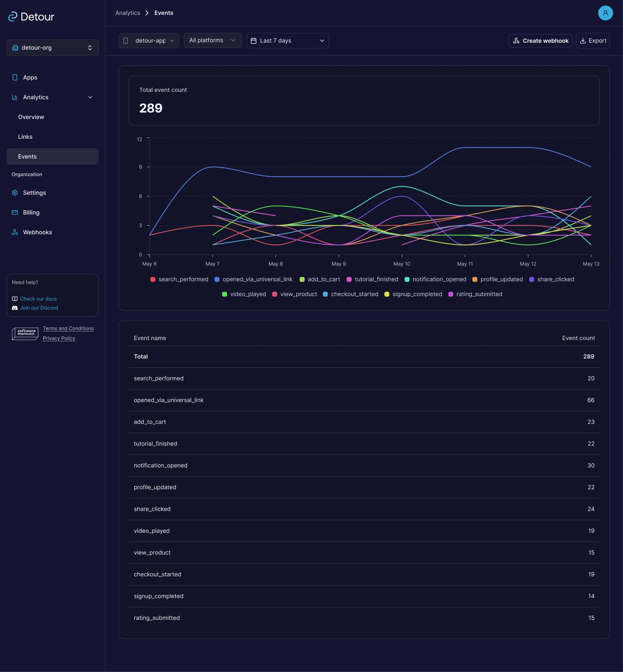Toggle video_played series in legend
The image size is (623, 672).
click(x=244, y=294)
